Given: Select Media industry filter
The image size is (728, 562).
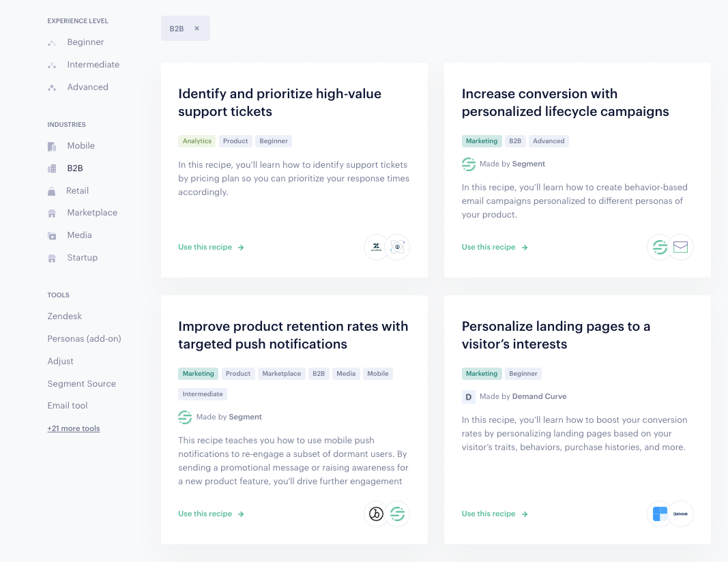Looking at the screenshot, I should coord(79,235).
